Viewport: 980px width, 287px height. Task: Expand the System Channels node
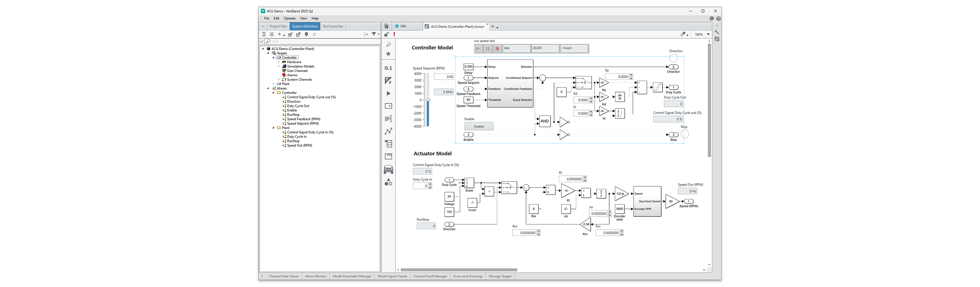click(279, 79)
